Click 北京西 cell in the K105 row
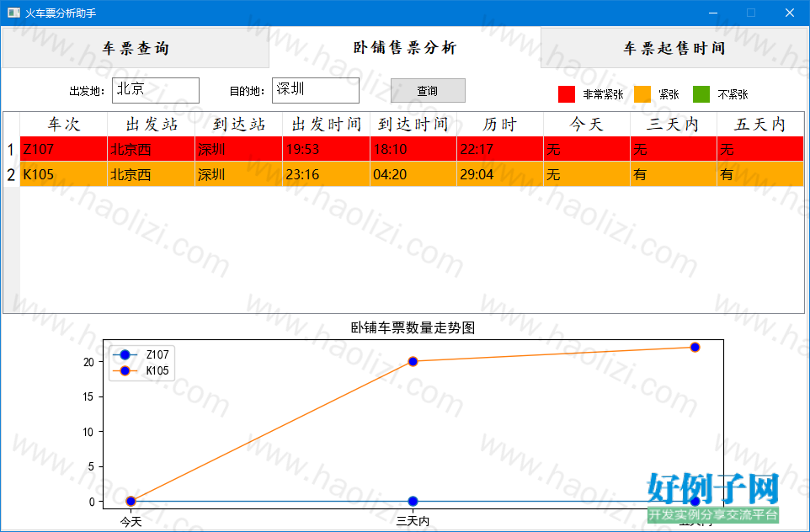The width and height of the screenshot is (810, 532). (151, 174)
